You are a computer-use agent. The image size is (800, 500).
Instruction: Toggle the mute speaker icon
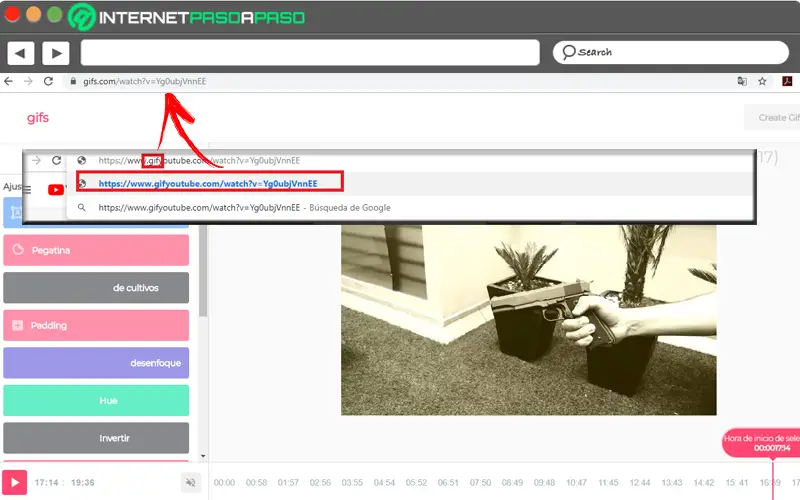coord(191,482)
